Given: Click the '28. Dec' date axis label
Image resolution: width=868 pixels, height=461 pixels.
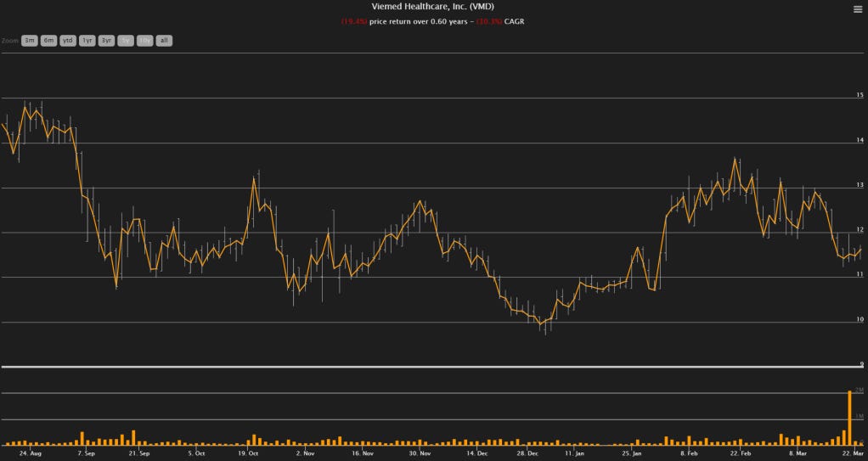Looking at the screenshot, I should click(x=527, y=453).
